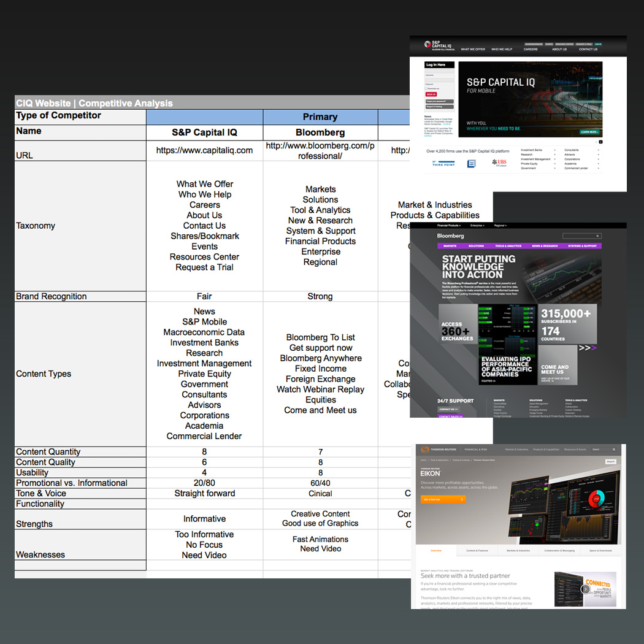Click the 60/40 promotional ratio cell
The height and width of the screenshot is (644, 644).
coord(320,483)
